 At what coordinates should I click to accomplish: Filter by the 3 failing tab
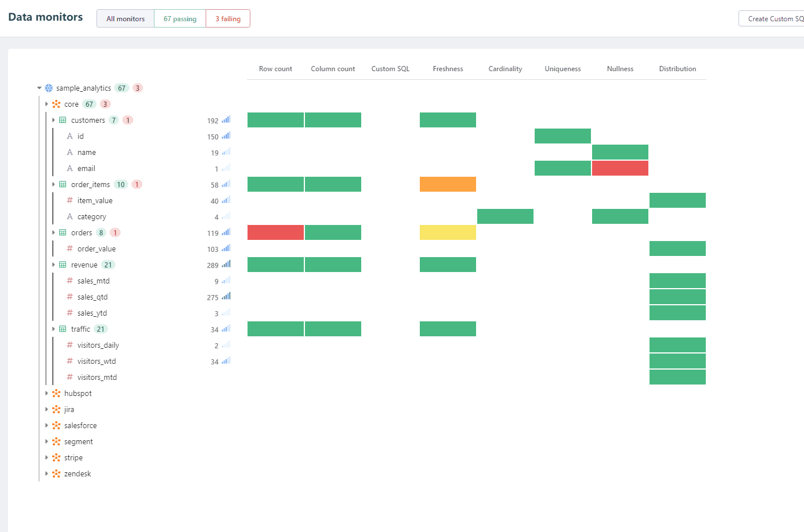click(x=228, y=18)
